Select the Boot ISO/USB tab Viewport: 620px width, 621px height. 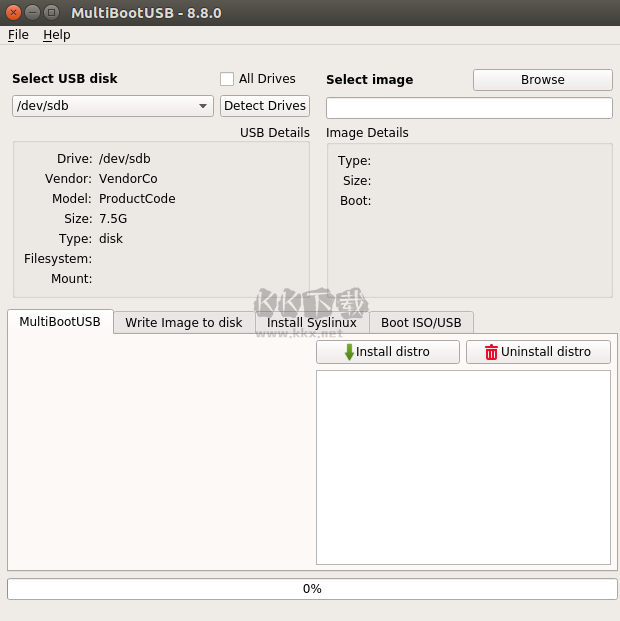click(x=421, y=323)
